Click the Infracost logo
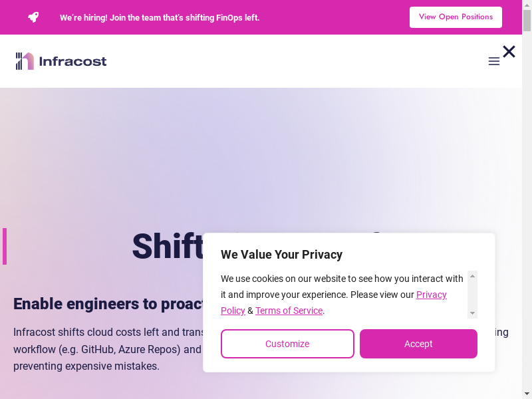The width and height of the screenshot is (532, 399). pos(61,61)
